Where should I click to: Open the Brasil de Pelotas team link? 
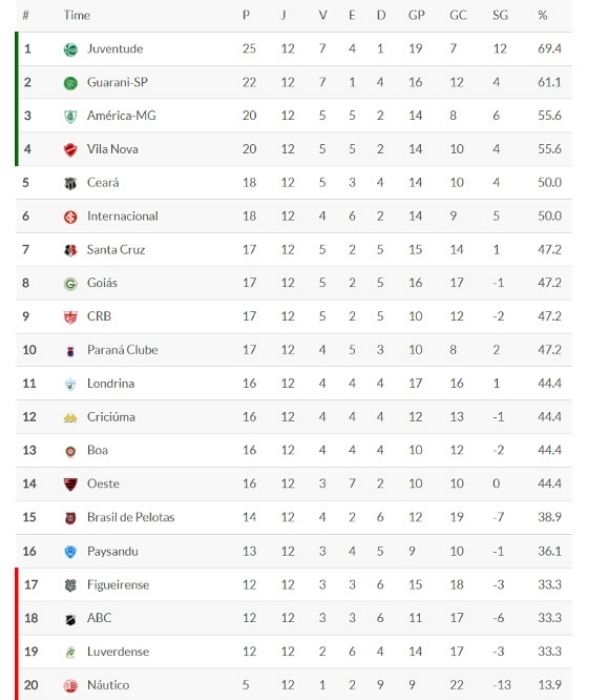point(131,517)
